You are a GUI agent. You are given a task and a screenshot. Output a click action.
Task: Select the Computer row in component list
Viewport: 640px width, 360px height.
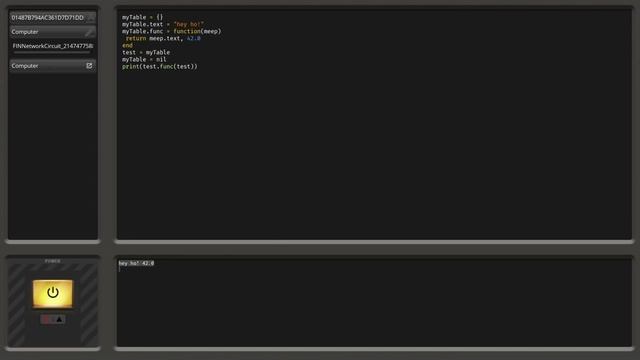pyautogui.click(x=52, y=66)
